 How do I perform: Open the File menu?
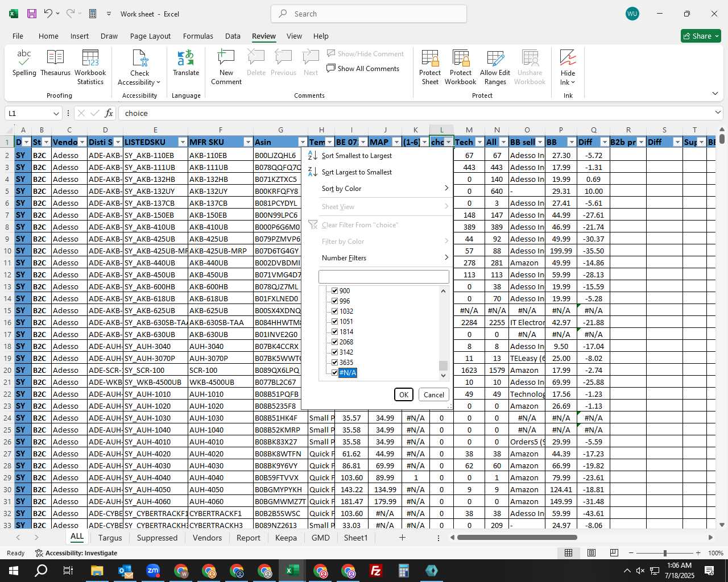pyautogui.click(x=18, y=36)
